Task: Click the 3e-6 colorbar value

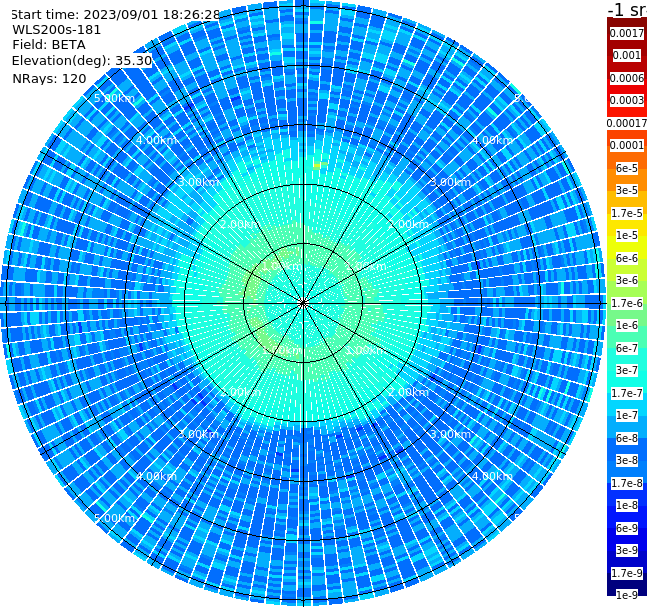Action: pos(627,280)
